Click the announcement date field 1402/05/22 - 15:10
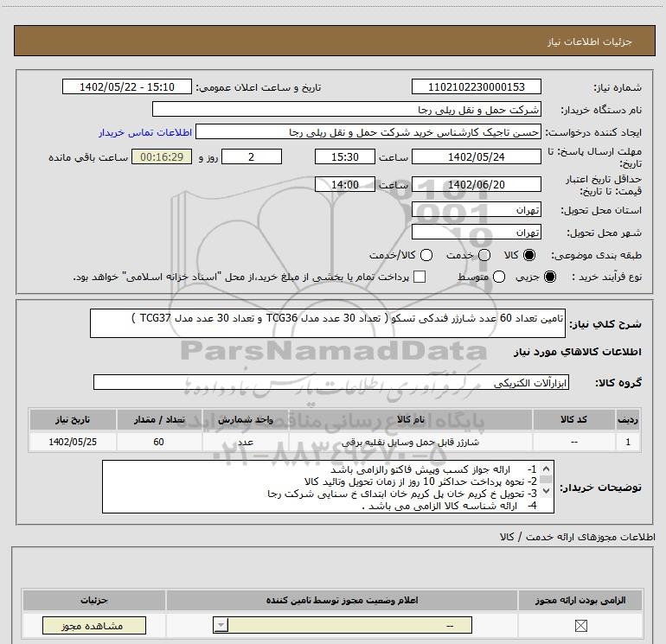 (127, 86)
